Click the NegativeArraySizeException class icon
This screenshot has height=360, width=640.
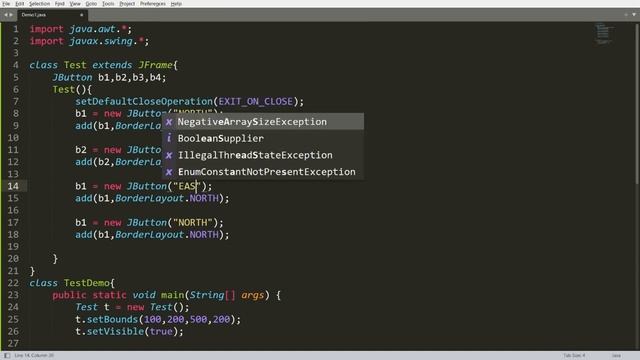coord(169,122)
